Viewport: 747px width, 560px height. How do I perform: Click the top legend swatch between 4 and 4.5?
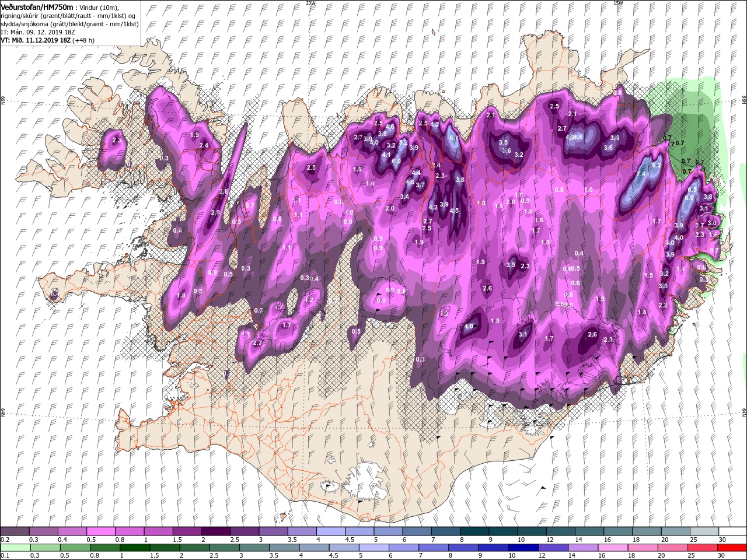tap(330, 531)
